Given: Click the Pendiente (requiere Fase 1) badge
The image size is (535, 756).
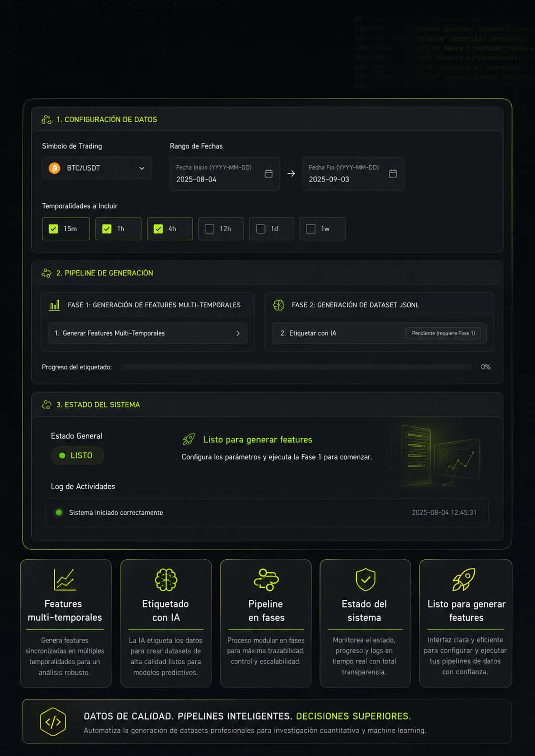Looking at the screenshot, I should pyautogui.click(x=443, y=333).
